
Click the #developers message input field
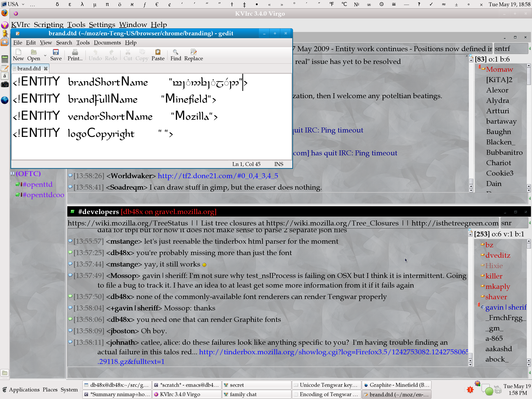297,373
